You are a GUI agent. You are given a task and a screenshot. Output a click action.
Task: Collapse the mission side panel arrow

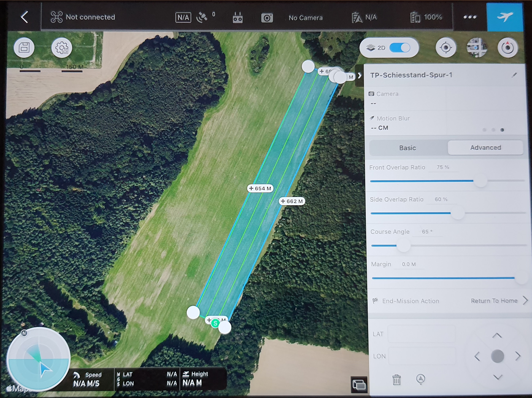point(359,75)
